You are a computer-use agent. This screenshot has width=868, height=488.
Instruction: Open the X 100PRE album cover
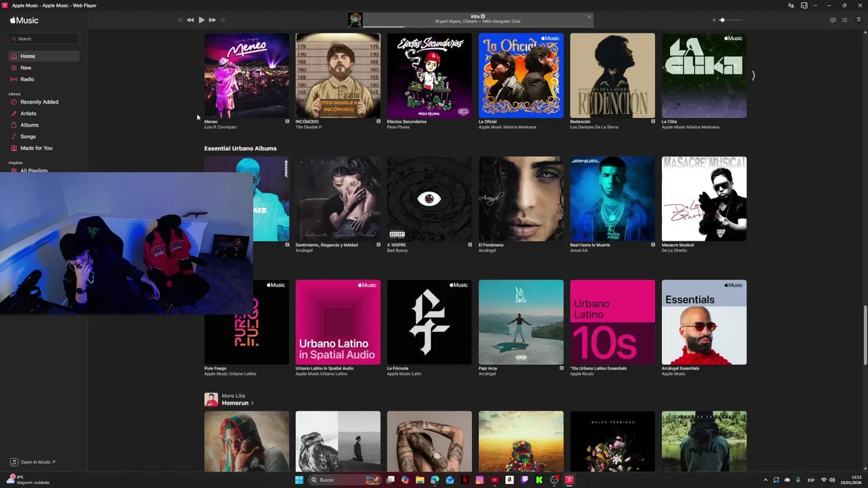(x=429, y=199)
